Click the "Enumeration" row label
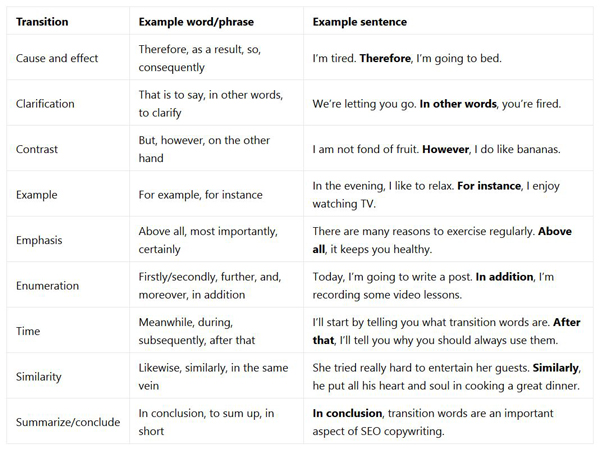 pos(48,286)
